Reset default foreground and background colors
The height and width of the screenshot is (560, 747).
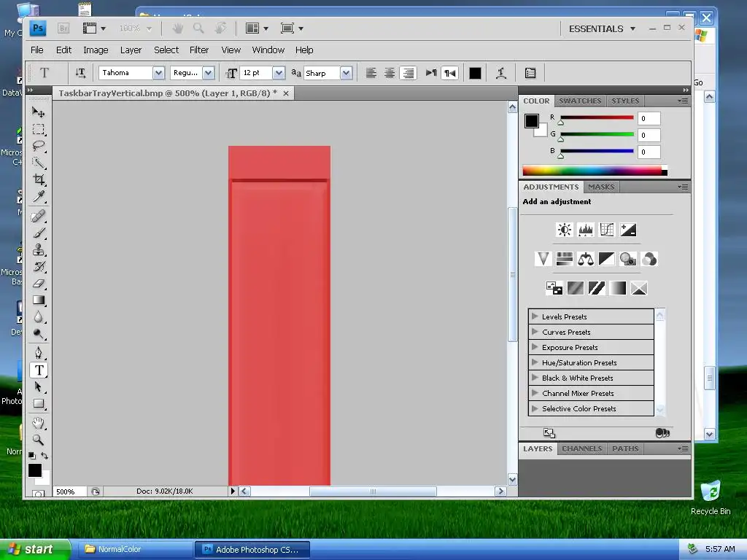tap(32, 456)
